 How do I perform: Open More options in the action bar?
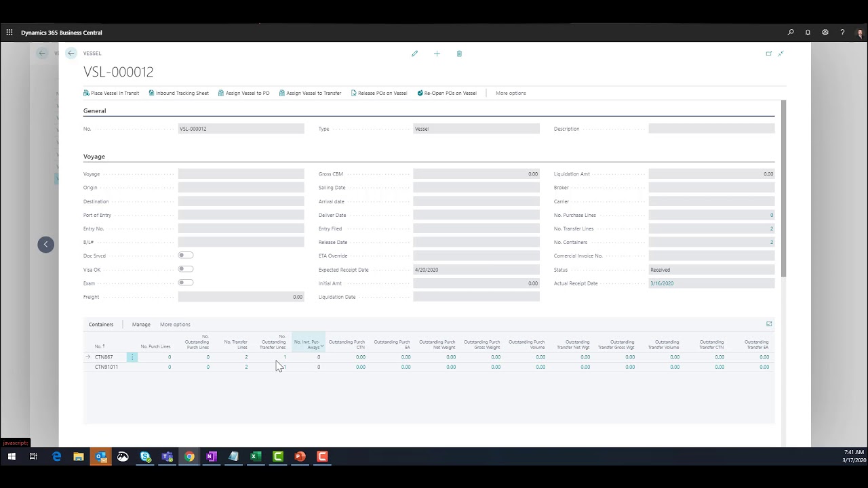click(x=511, y=93)
